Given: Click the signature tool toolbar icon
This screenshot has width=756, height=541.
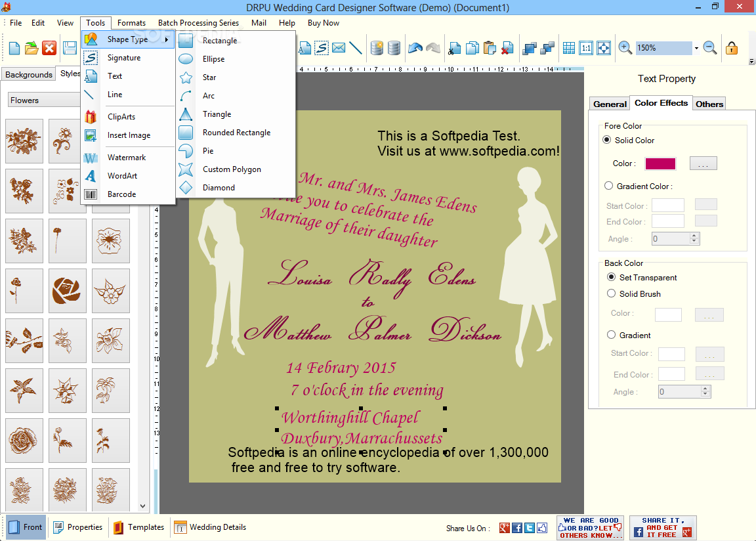Looking at the screenshot, I should (322, 48).
